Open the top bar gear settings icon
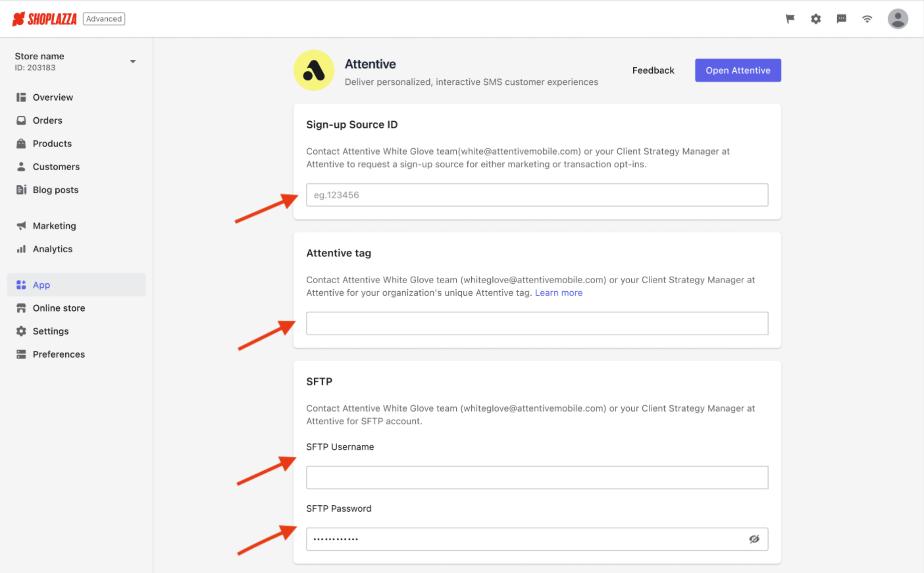This screenshot has height=573, width=924. coord(816,19)
